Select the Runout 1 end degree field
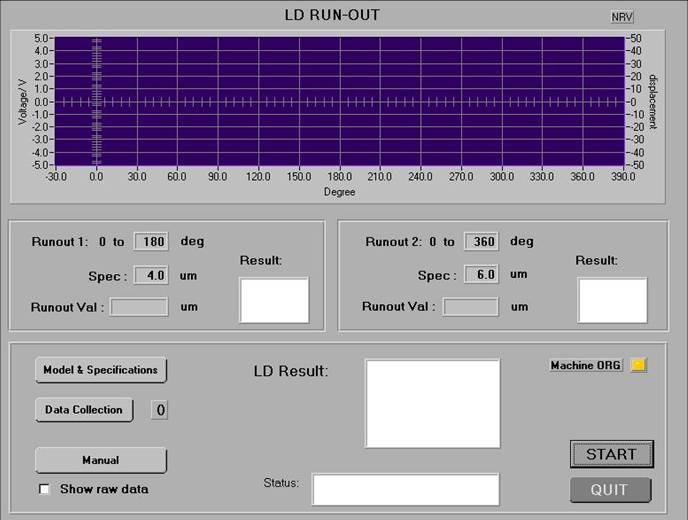Viewport: 688px width, 520px height. point(150,242)
